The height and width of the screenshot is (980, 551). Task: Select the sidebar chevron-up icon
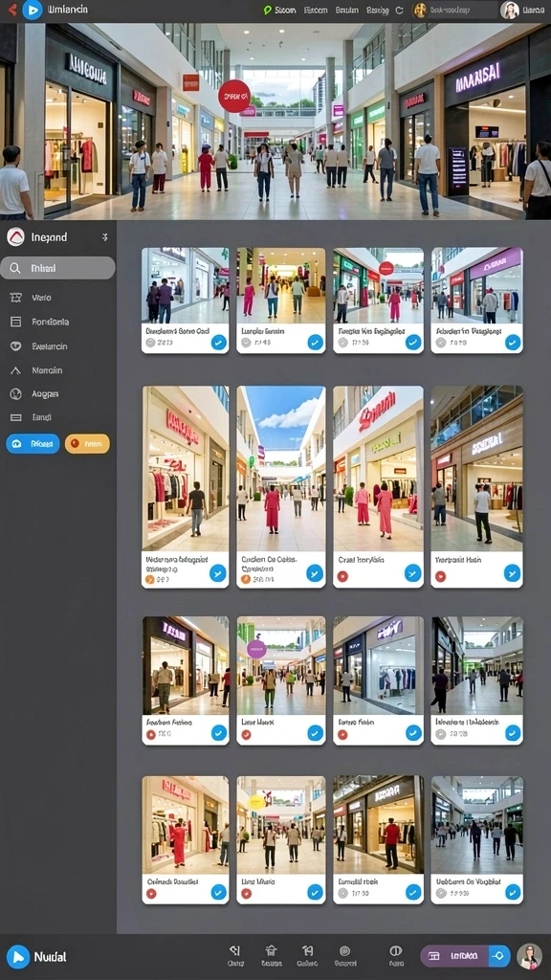point(16,370)
